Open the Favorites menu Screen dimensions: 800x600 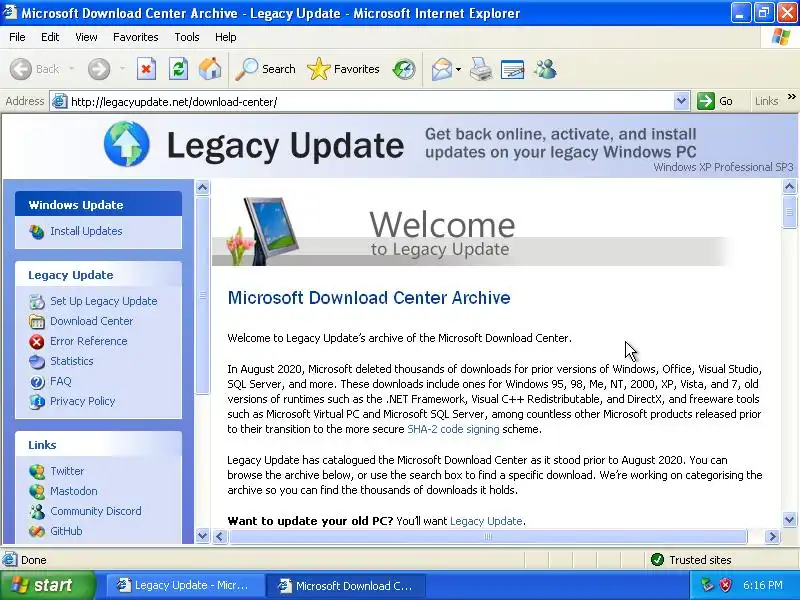136,37
